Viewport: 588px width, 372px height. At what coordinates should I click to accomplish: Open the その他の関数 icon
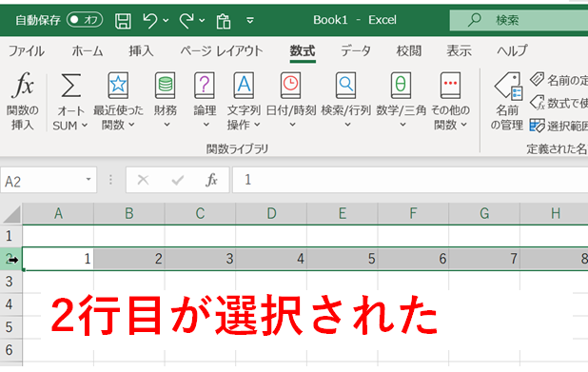tap(450, 86)
